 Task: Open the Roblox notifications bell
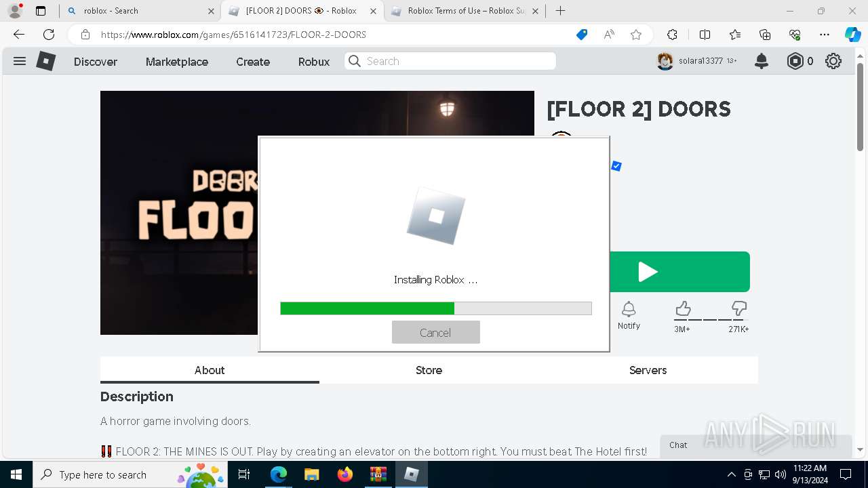pos(762,61)
